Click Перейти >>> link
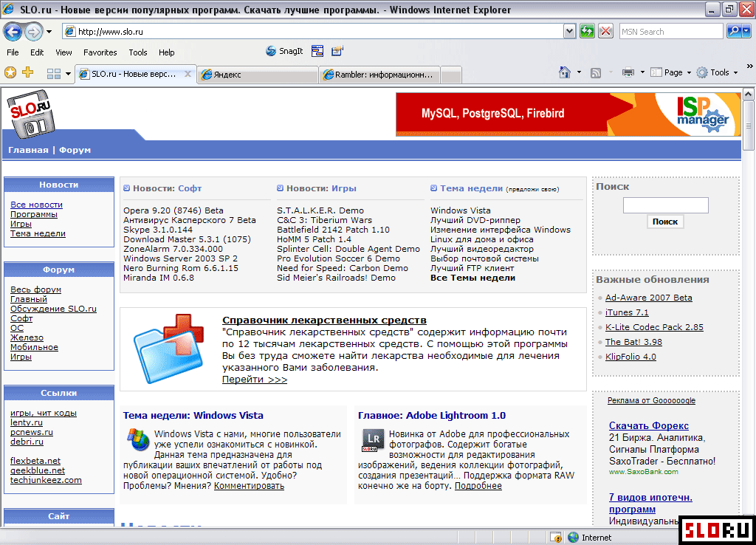756x545 pixels. click(255, 379)
